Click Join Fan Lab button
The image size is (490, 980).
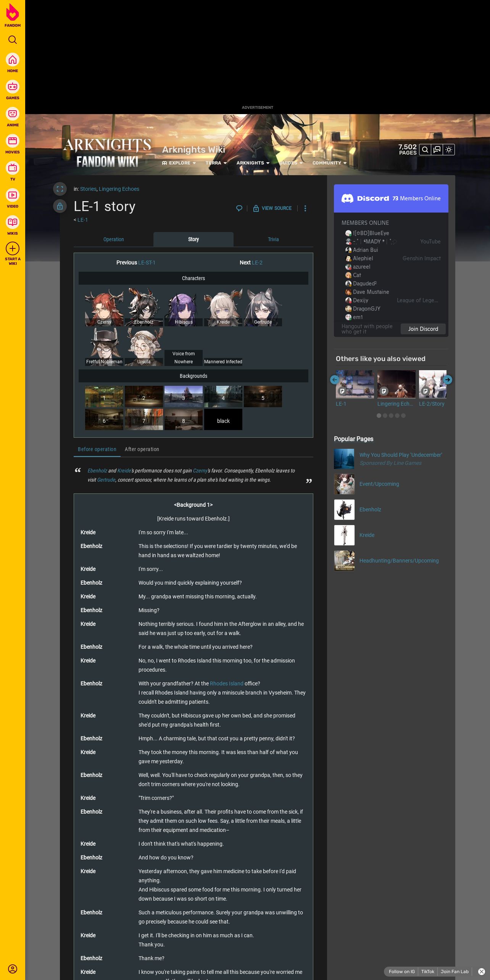pos(455,972)
